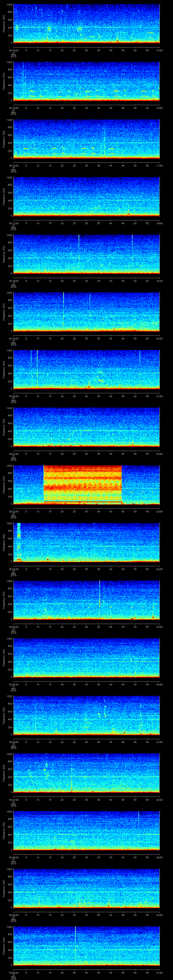Select the spectrogram panel starting at 18:25:00
173x980 pixels.
87,657
